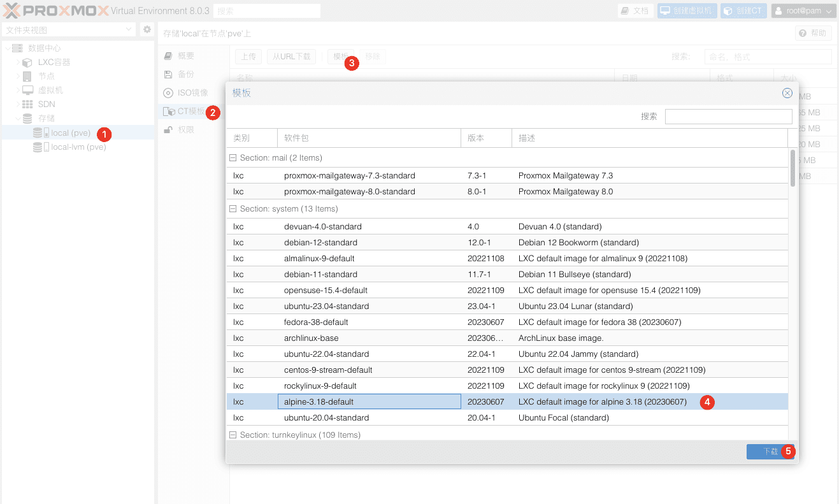The width and height of the screenshot is (839, 504).
Task: Click the 帮助 help button
Action: [814, 33]
